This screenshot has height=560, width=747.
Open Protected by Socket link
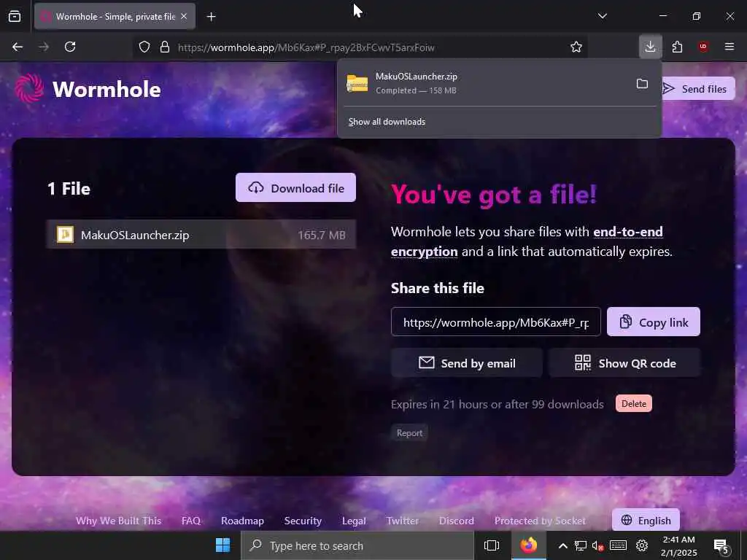(540, 521)
